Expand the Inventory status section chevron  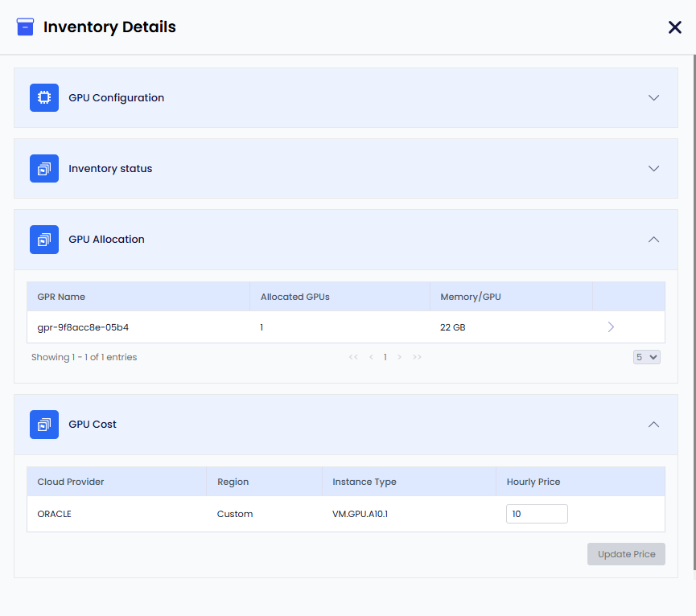click(653, 169)
